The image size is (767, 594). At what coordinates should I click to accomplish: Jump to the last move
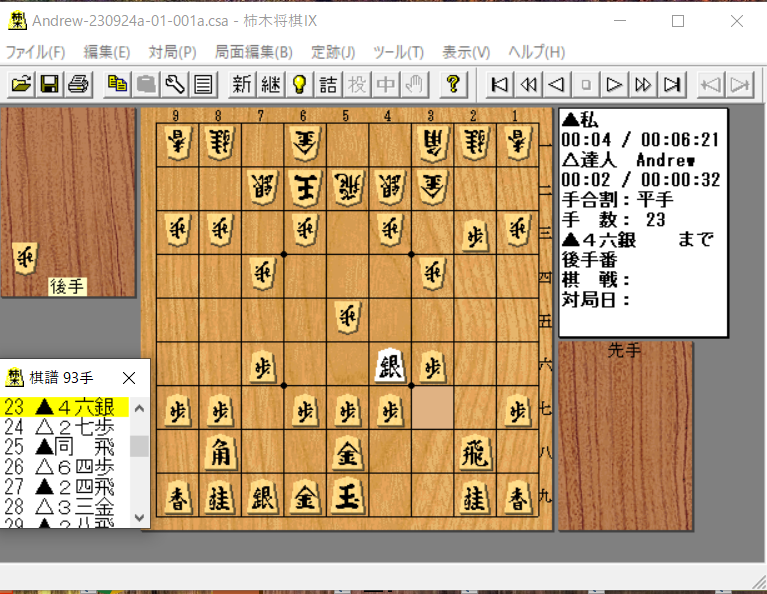(673, 85)
